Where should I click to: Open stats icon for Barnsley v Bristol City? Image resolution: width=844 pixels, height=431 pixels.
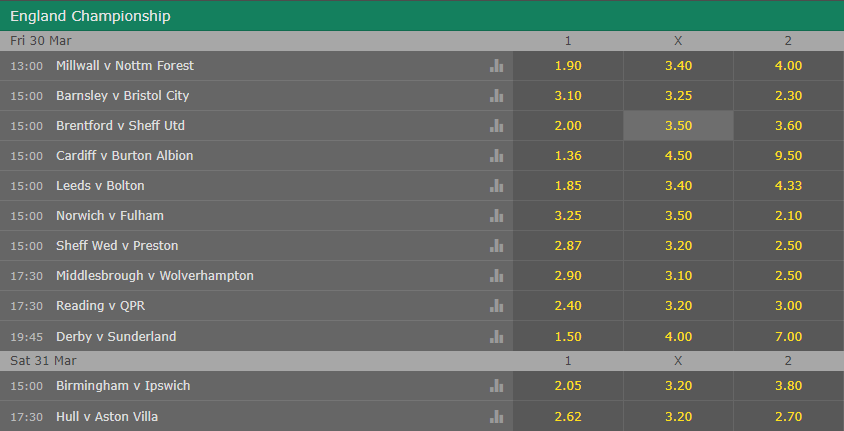[x=496, y=96]
